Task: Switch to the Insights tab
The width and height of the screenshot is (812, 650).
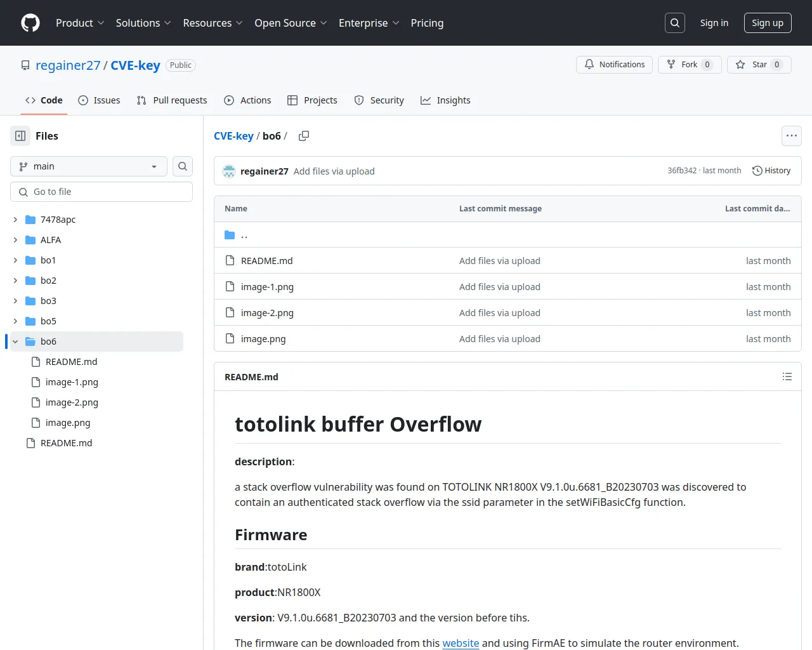Action: tap(445, 100)
